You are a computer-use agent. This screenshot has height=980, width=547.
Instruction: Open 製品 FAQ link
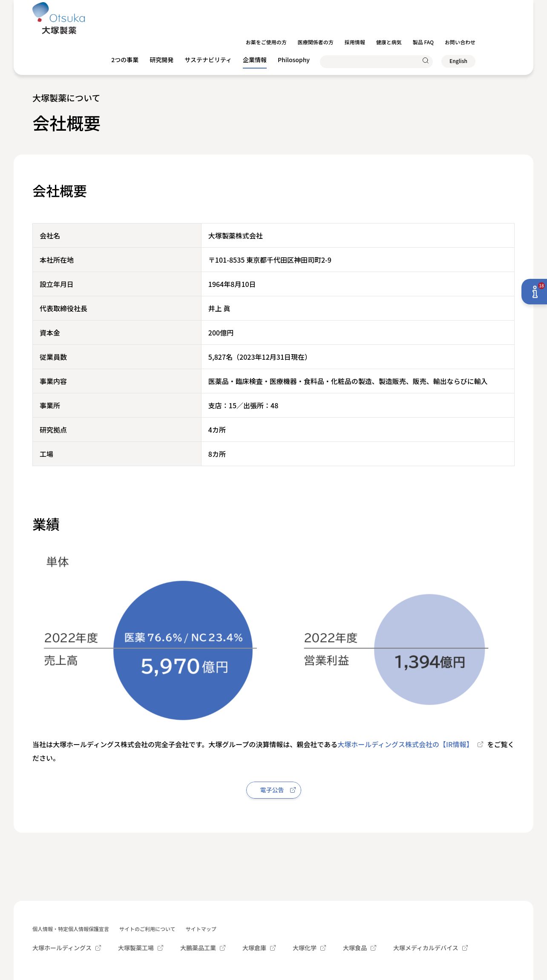point(423,43)
